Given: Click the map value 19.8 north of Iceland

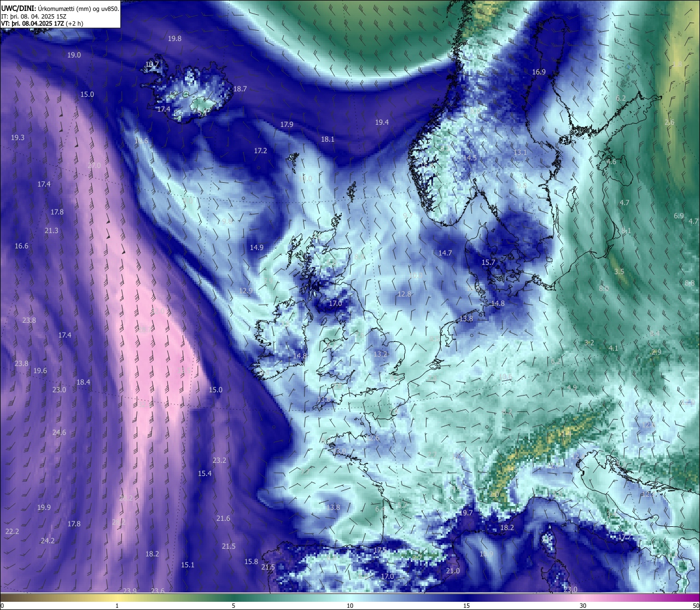Looking at the screenshot, I should coord(174,38).
